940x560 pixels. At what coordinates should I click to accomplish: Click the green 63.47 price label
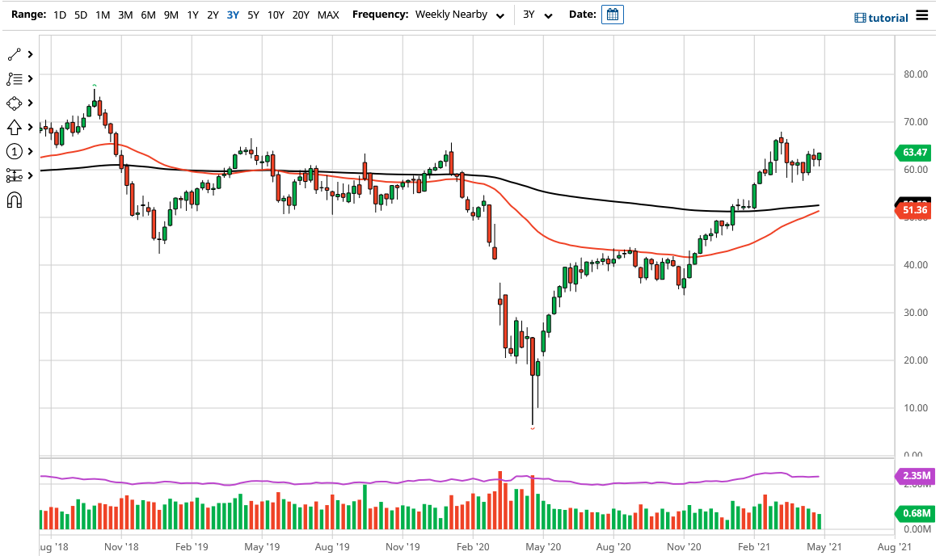(914, 153)
